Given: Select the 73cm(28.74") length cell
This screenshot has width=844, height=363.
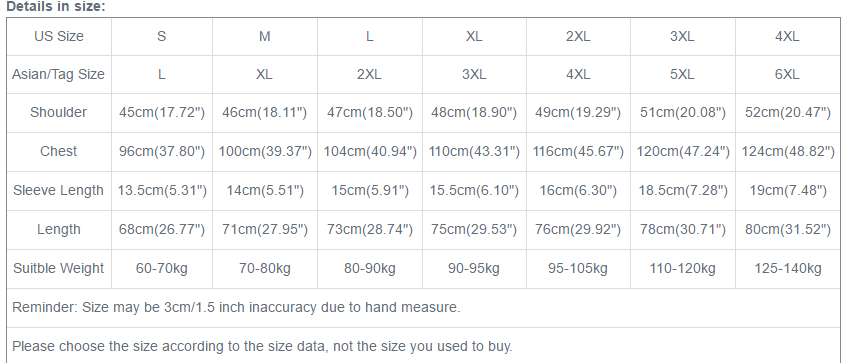Looking at the screenshot, I should point(370,229).
